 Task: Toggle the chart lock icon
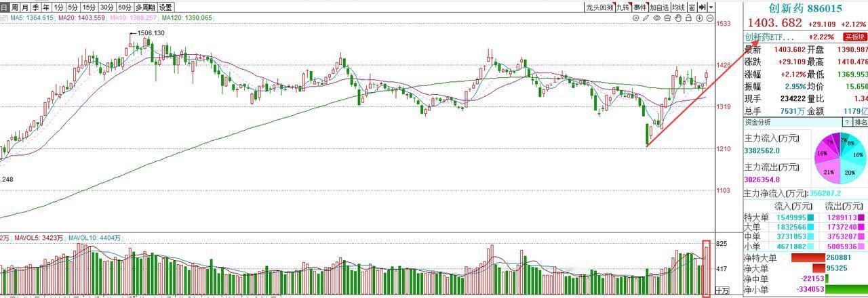tap(688, 18)
